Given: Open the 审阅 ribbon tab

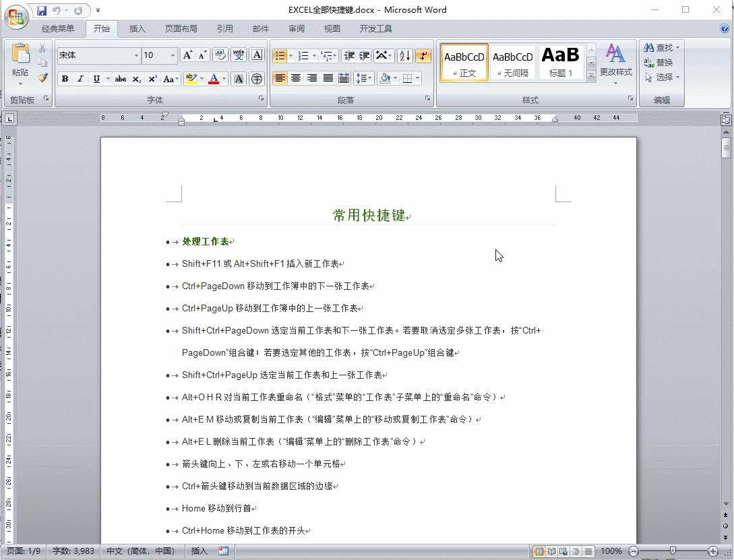Looking at the screenshot, I should tap(296, 28).
